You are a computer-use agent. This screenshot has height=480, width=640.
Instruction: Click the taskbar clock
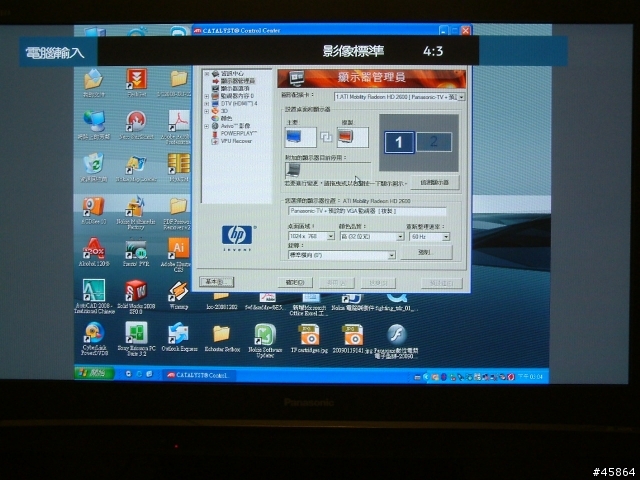(530, 377)
